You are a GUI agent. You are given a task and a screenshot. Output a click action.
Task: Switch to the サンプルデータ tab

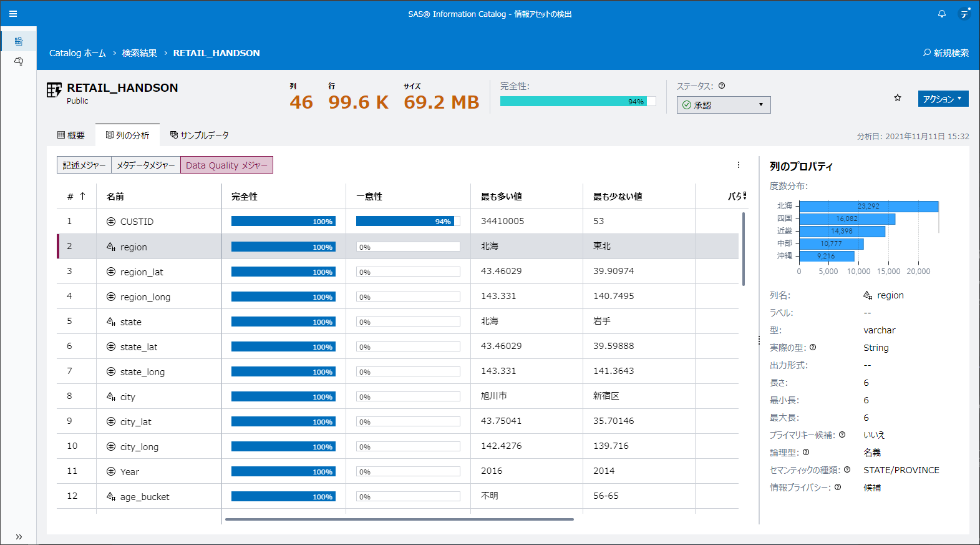(200, 135)
